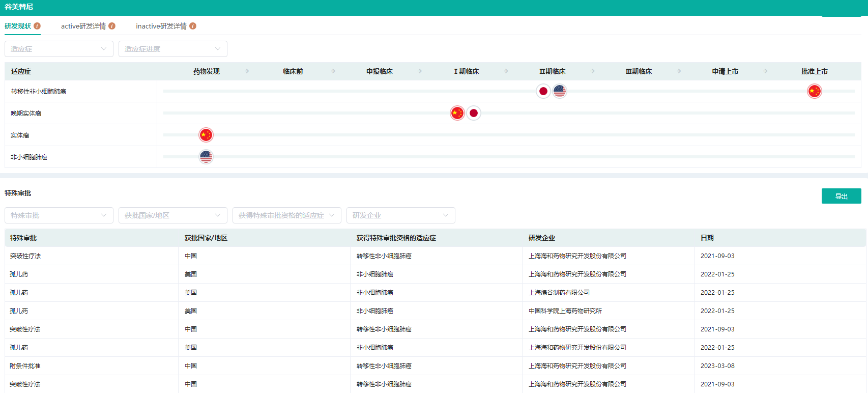
Task: Open 获得特殊审批资格的适应症 dropdown
Action: point(286,215)
